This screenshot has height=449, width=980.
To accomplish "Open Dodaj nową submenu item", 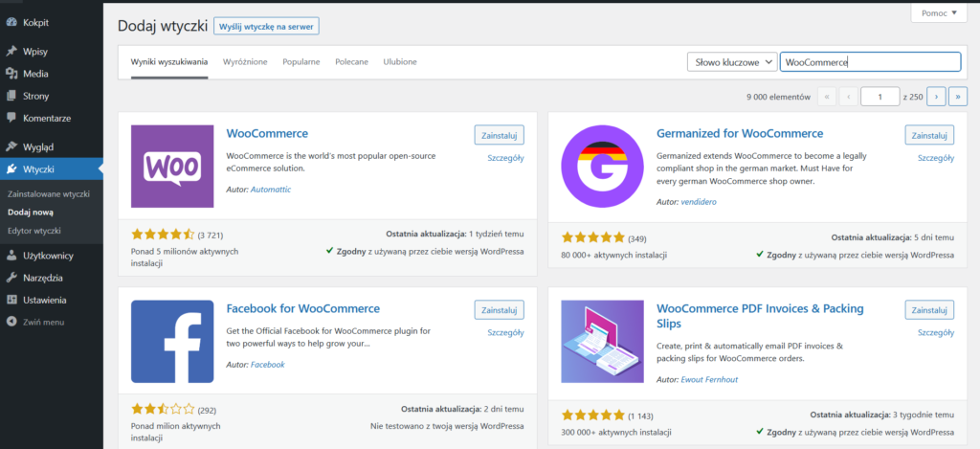I will 30,212.
